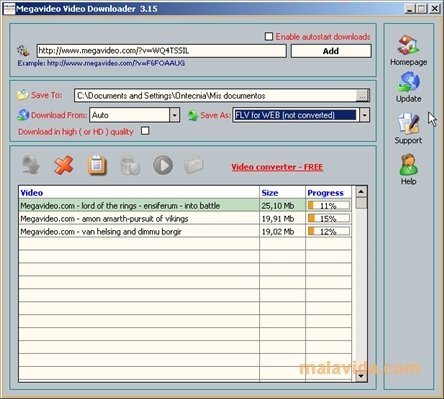Click the greyed open folder icon
The height and width of the screenshot is (399, 444).
click(x=194, y=165)
